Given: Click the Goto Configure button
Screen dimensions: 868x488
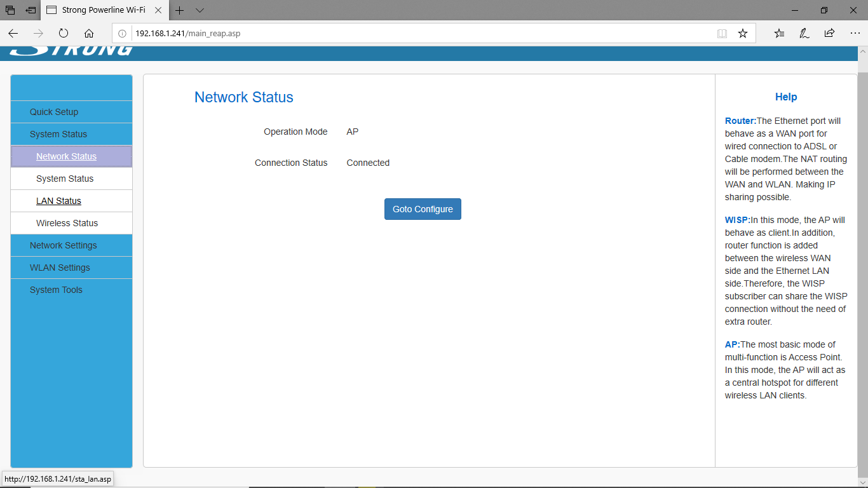Looking at the screenshot, I should click(x=423, y=209).
